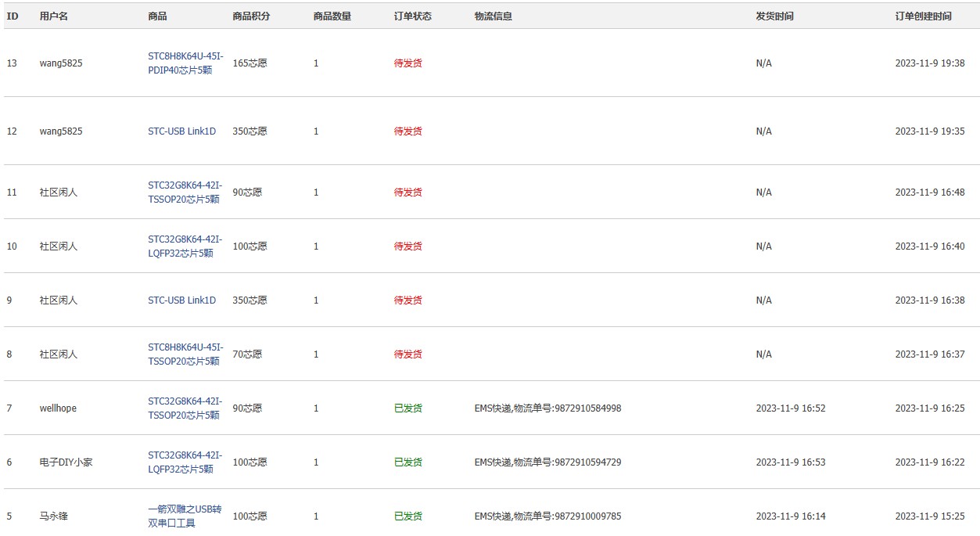The height and width of the screenshot is (536, 980).
Task: Click the 一箭双雕之USB转双串口工具 product link
Action: pos(185,516)
